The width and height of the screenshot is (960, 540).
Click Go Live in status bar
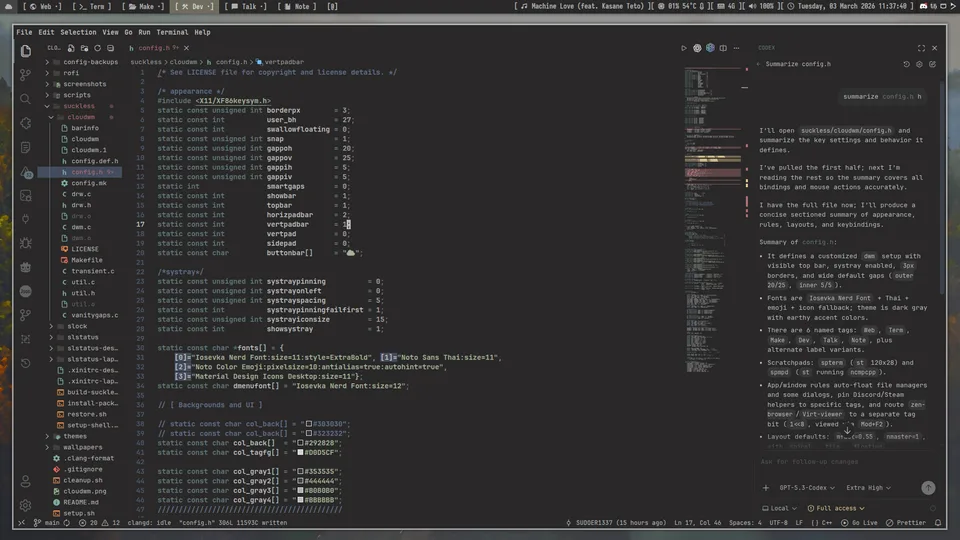pos(860,523)
